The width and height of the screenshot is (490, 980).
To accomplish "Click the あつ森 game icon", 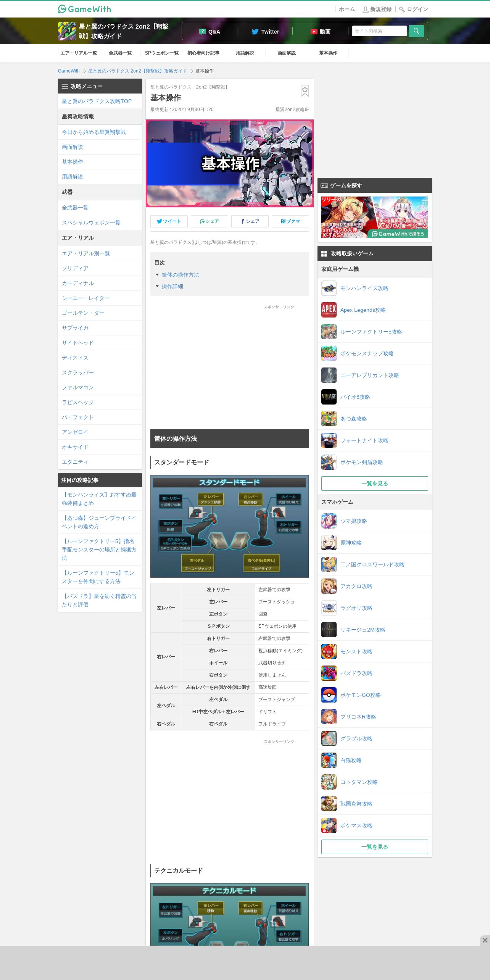I will (x=329, y=419).
